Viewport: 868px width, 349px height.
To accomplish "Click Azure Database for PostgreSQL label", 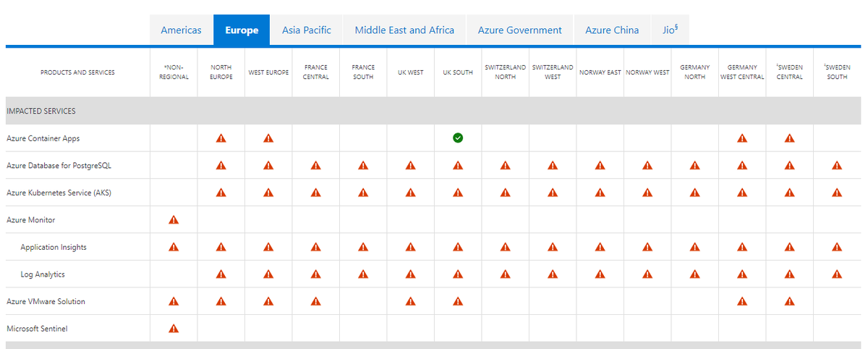I will point(59,166).
